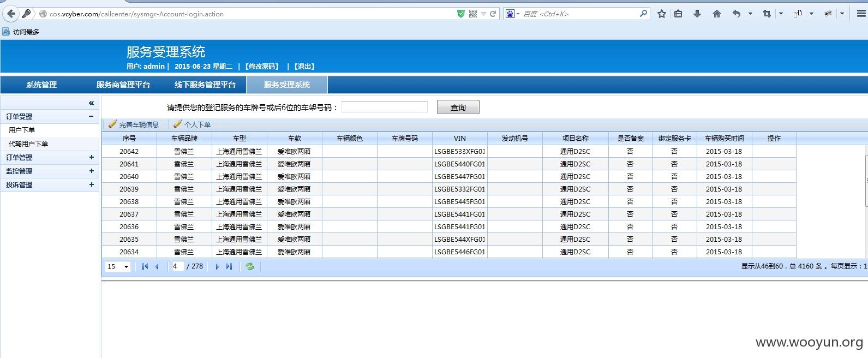
Task: Open the browser hamburger menu
Action: [x=861, y=14]
